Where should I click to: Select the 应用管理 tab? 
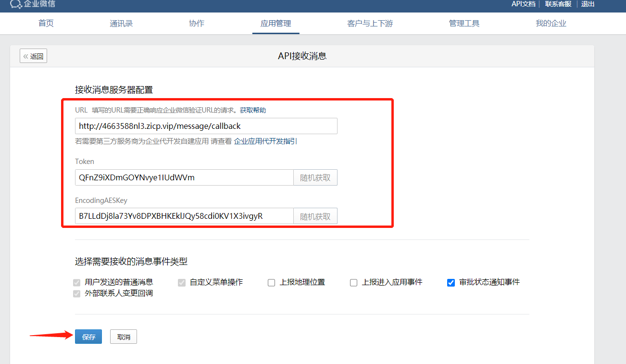click(275, 23)
